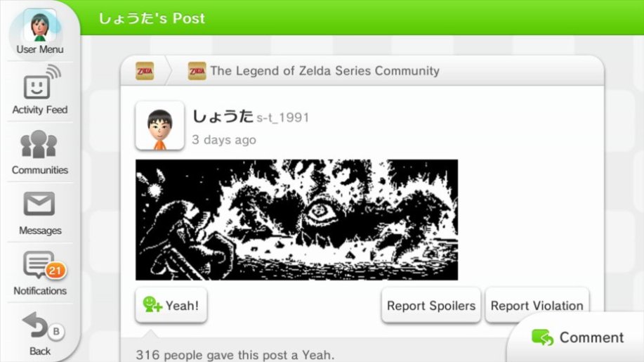Click the small Zelda icon in breadcrumb

(x=145, y=71)
